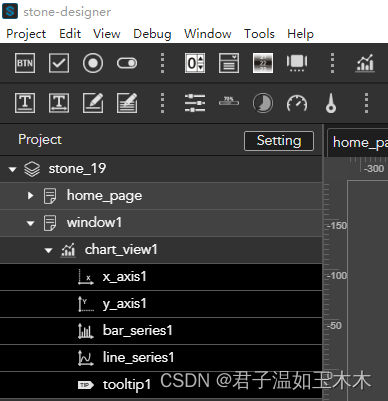
Task: Click the chart_view1 chart icon
Action: [x=68, y=250]
